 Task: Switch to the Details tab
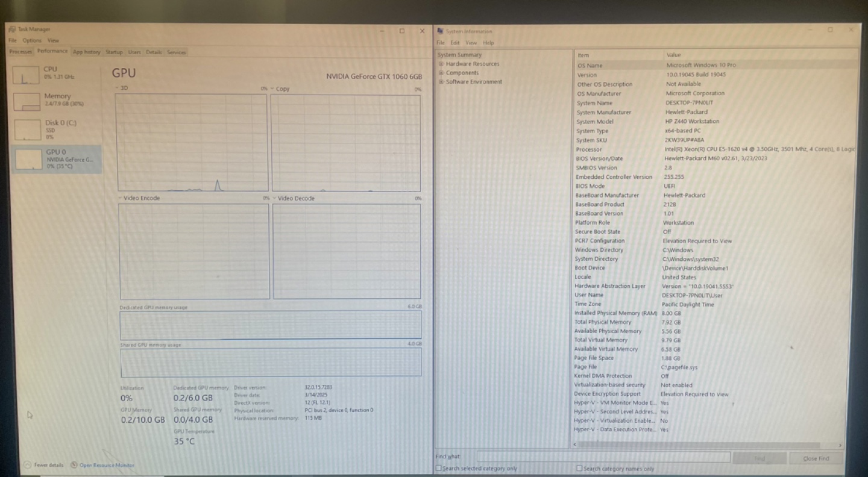tap(154, 52)
